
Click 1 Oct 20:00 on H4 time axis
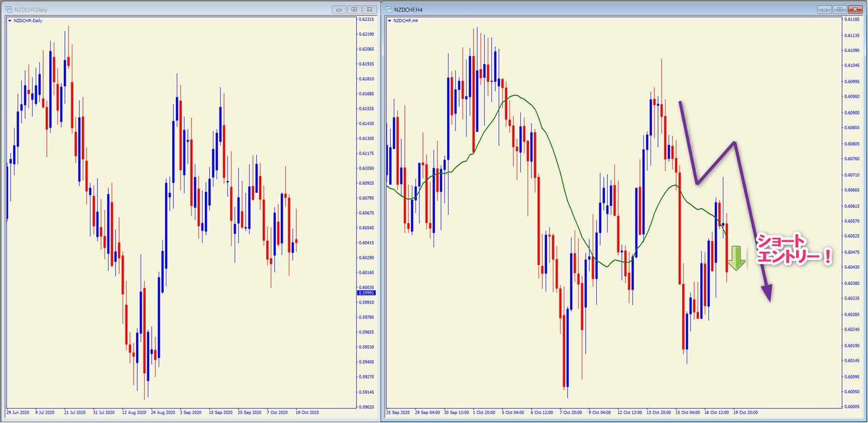484,412
